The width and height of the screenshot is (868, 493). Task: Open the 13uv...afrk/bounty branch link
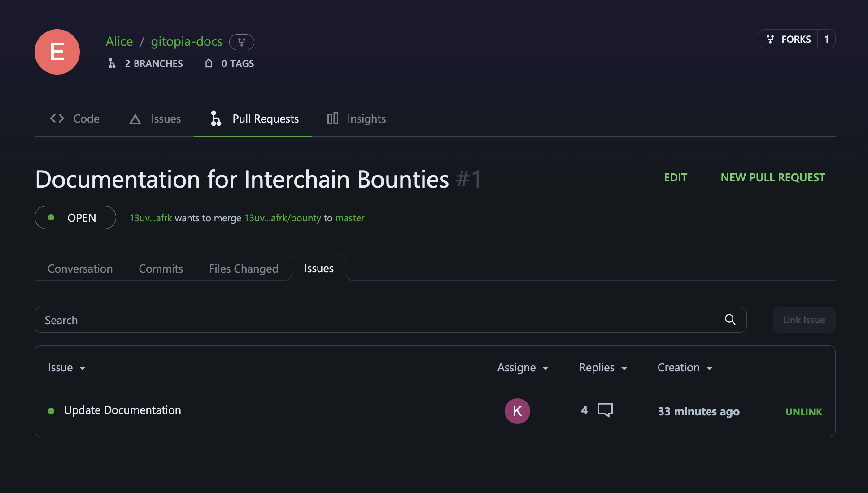282,218
